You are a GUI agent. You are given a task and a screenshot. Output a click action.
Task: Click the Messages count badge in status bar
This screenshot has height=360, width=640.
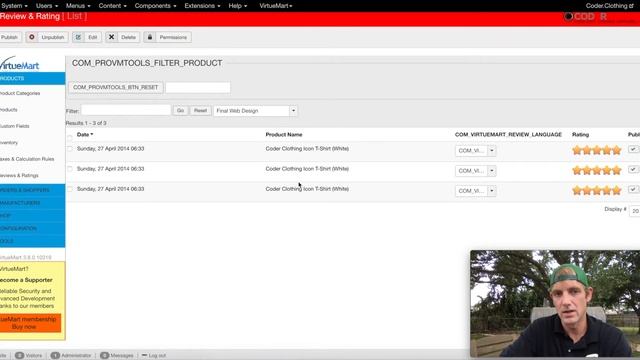[104, 356]
